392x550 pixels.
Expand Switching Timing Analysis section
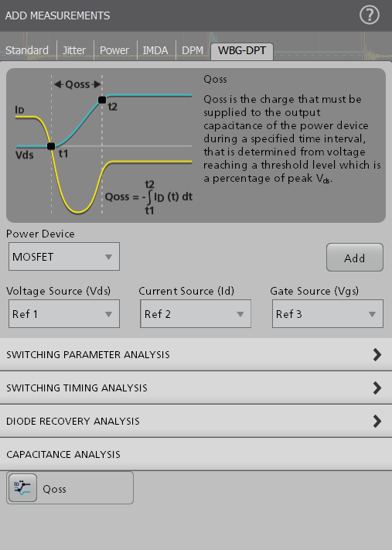[x=196, y=388]
